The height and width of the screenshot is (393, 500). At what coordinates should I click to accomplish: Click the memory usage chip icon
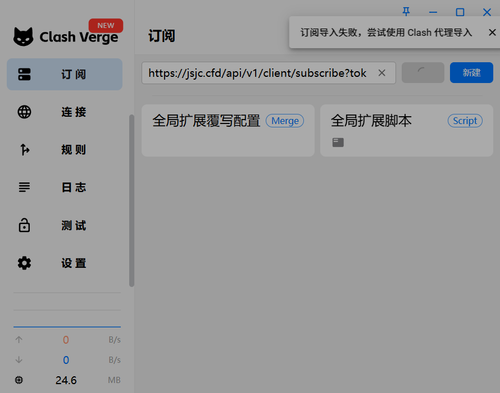(19, 380)
